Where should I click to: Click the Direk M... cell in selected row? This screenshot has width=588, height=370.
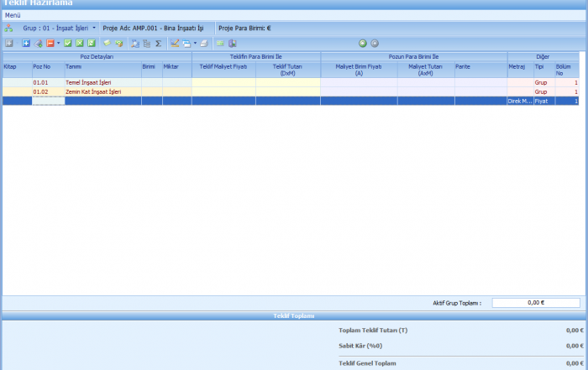click(520, 101)
